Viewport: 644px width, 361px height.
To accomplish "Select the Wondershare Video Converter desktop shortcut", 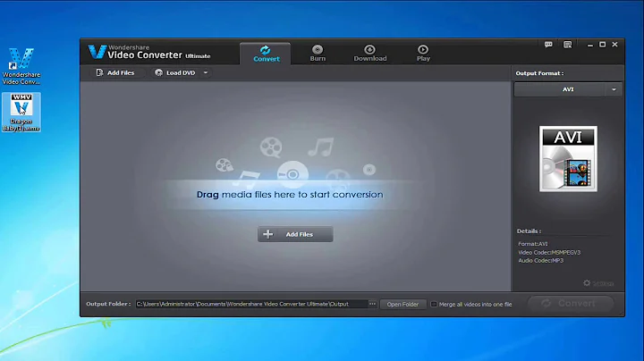I will (x=21, y=66).
